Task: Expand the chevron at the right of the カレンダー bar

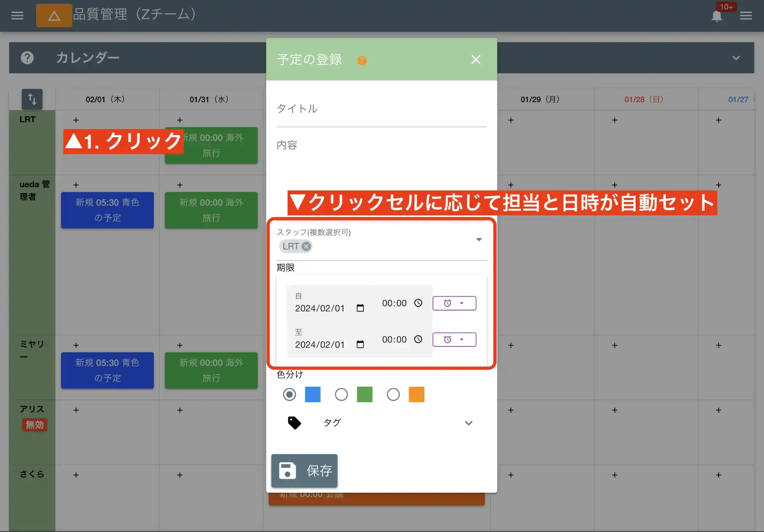Action: pos(735,58)
